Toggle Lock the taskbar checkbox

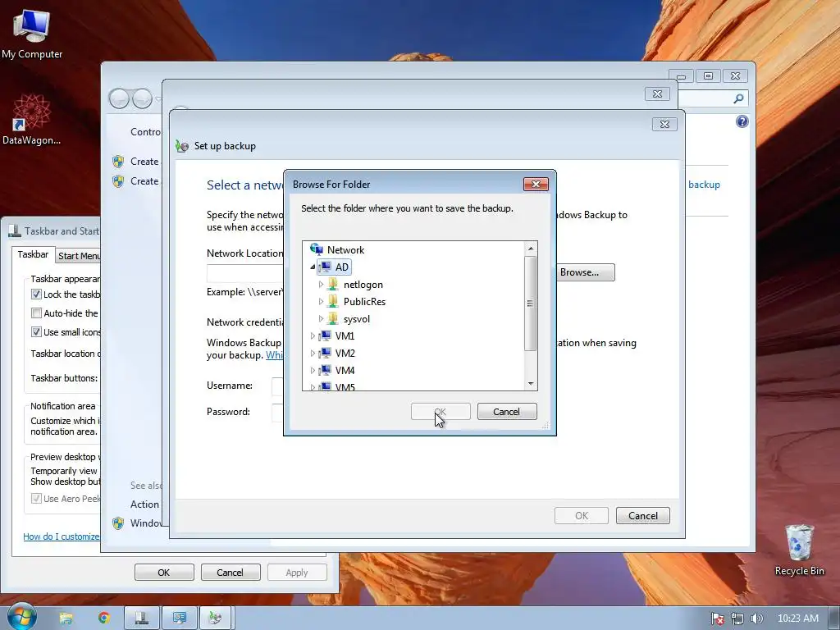point(36,294)
